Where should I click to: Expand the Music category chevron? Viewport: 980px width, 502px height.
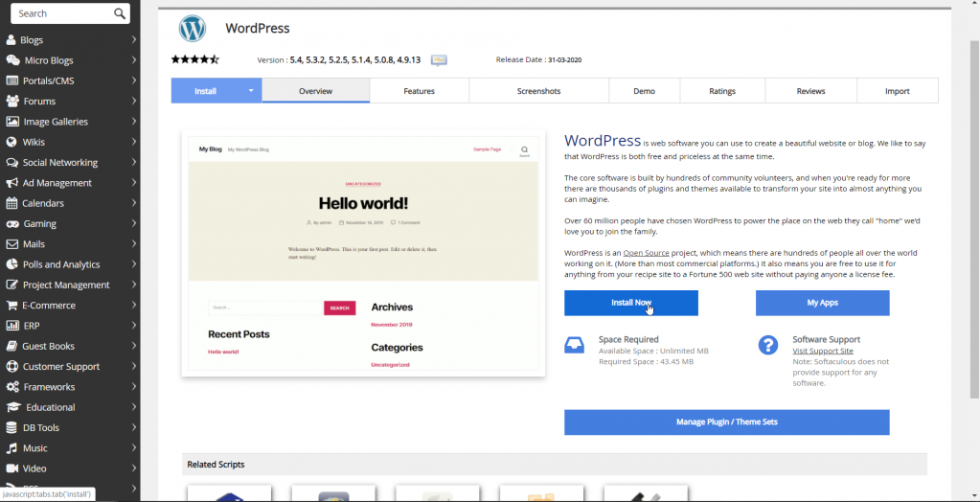pos(134,448)
